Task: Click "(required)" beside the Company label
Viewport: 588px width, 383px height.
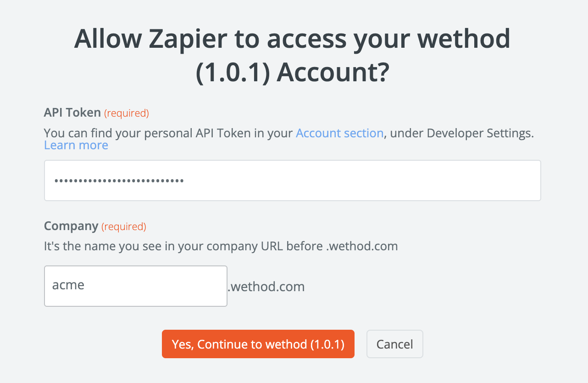Action: point(124,226)
